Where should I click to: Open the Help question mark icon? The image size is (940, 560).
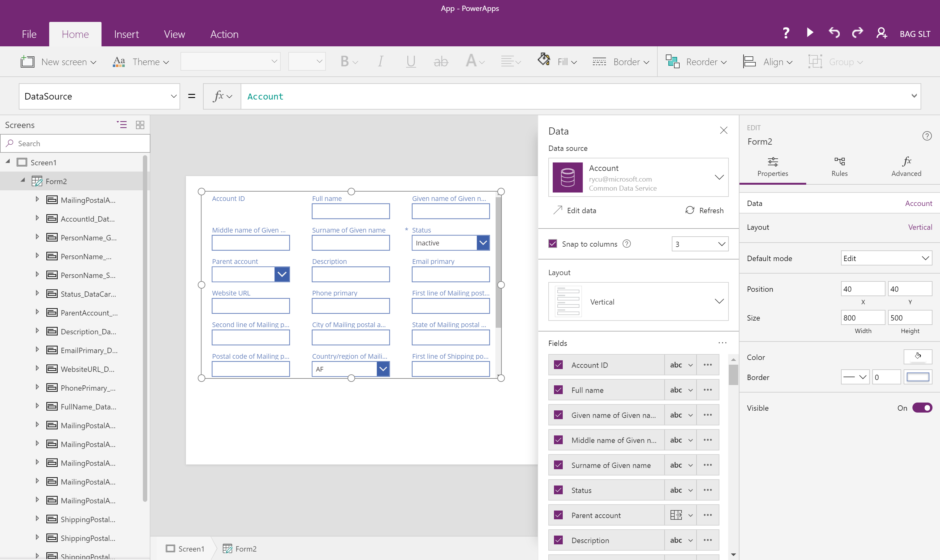click(x=786, y=33)
